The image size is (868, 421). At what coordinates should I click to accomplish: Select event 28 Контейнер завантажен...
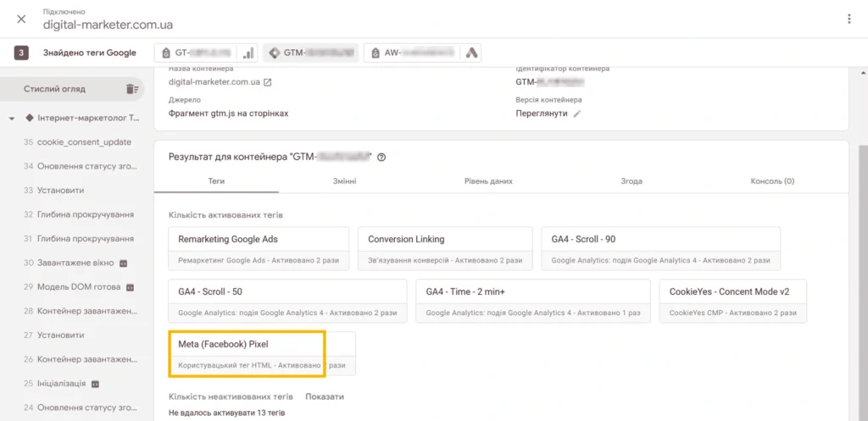(x=81, y=311)
